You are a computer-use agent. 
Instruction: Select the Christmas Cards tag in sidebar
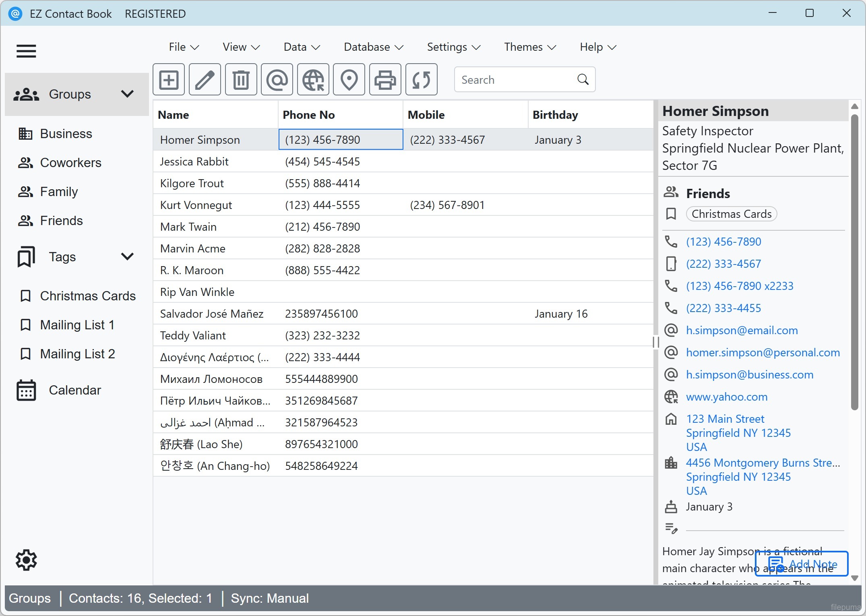tap(87, 296)
